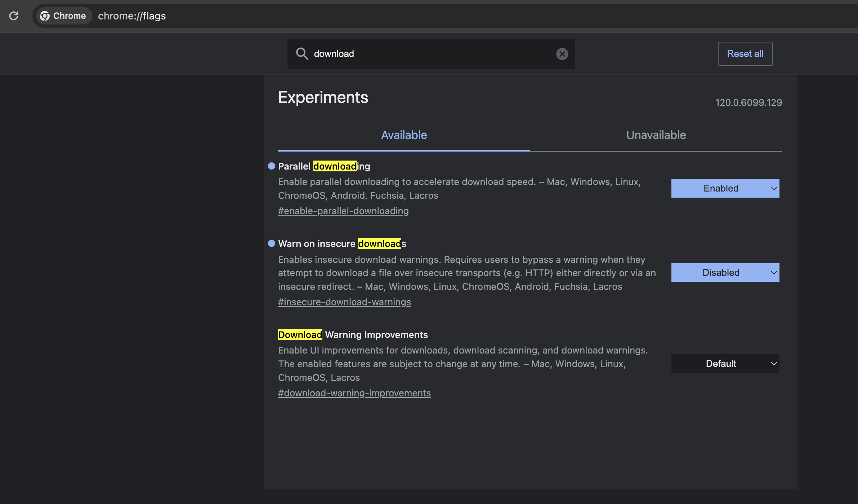Image resolution: width=858 pixels, height=504 pixels.
Task: Open Warn on insecure downloads Disabled dropdown
Action: point(725,273)
